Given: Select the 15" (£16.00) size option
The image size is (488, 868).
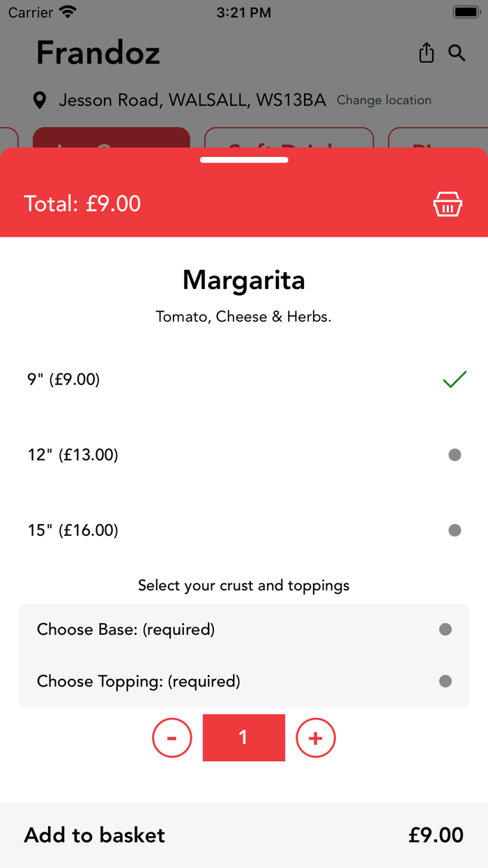Looking at the screenshot, I should click(244, 530).
